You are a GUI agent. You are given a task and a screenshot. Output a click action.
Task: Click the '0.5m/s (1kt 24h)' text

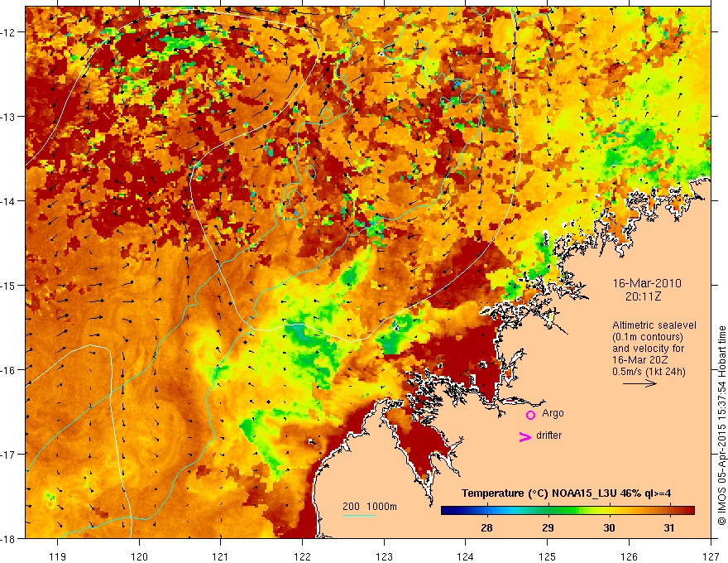coord(649,371)
